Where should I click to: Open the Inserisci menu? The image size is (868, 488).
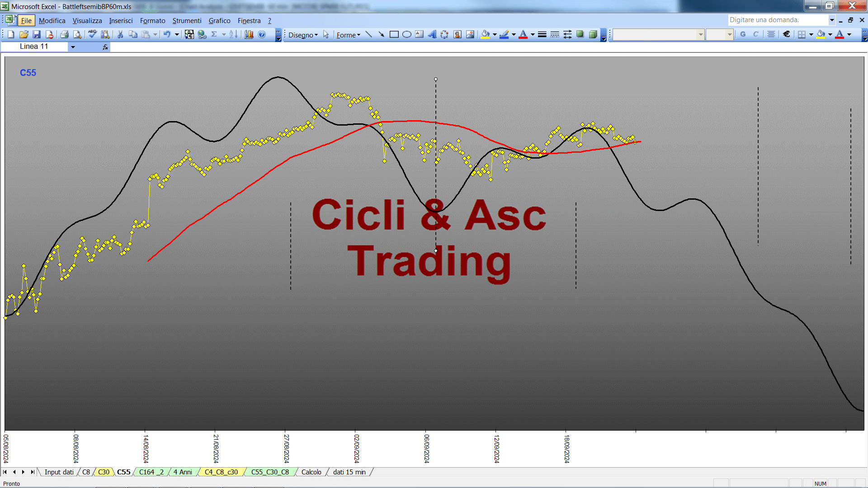click(121, 20)
